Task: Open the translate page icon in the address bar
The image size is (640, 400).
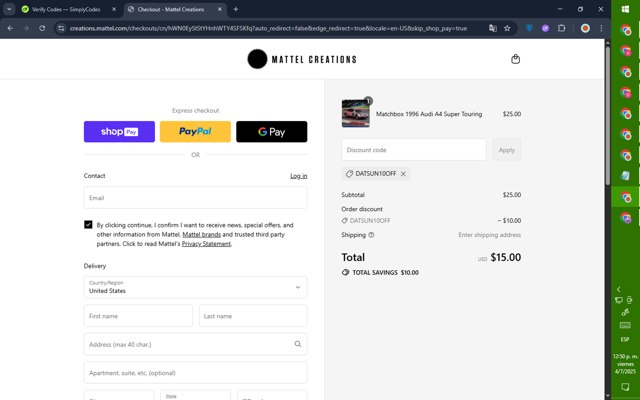Action: [x=493, y=28]
